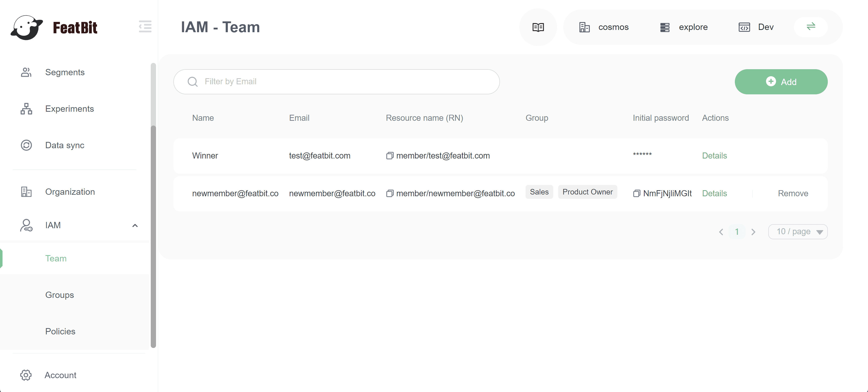
Task: Open the Policies menu item
Action: pos(60,331)
